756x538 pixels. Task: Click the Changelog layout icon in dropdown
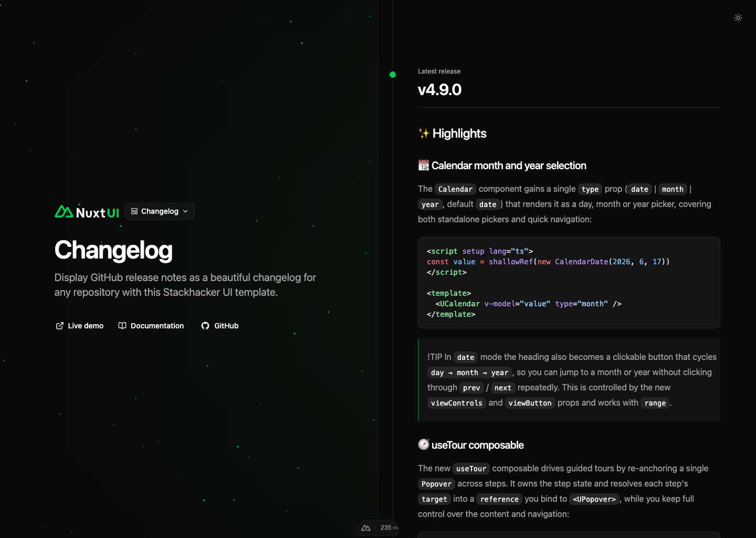[134, 211]
